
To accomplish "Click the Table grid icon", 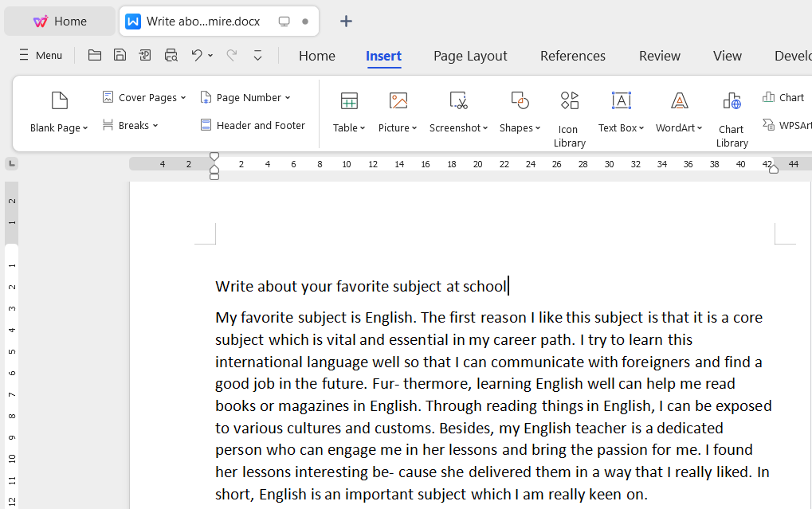I will pos(349,100).
